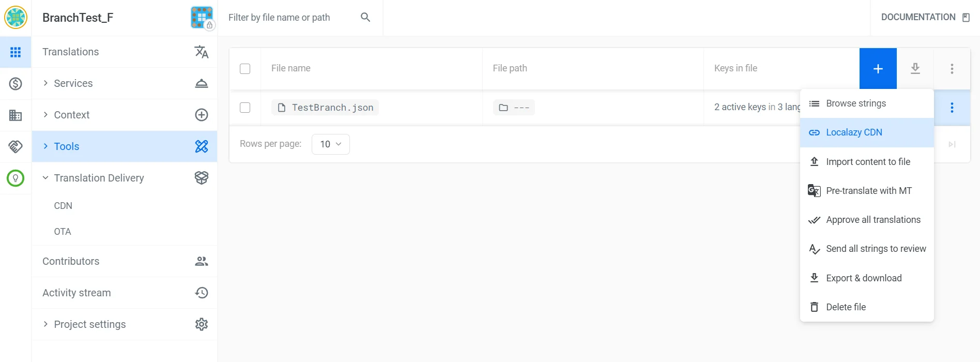
Task: Toggle the select-all checkbox in the table header
Action: (245, 68)
